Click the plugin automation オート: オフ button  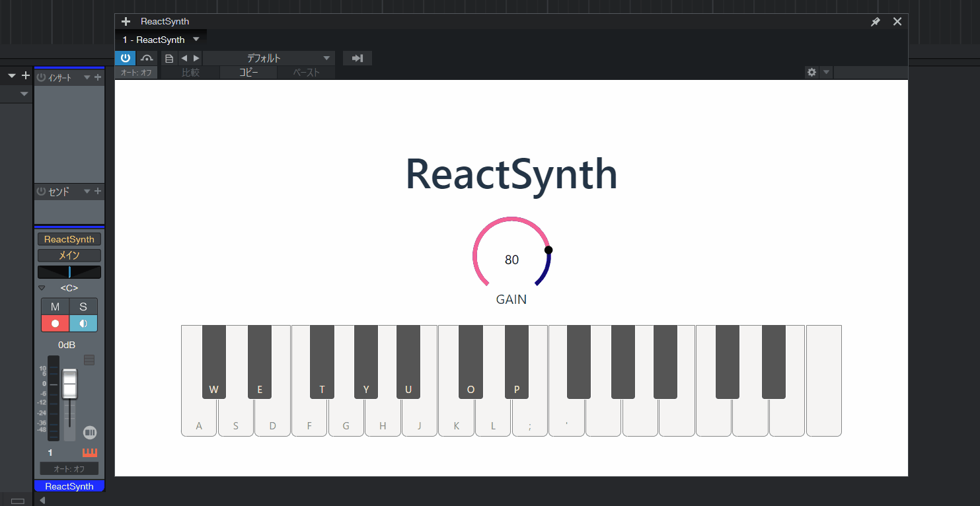tap(136, 73)
